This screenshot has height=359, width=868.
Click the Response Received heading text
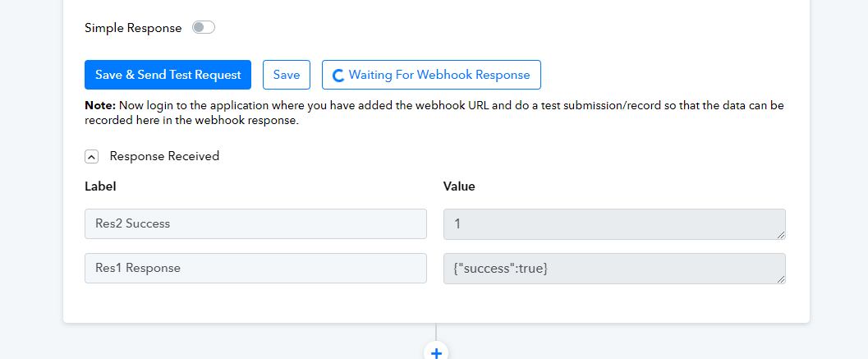pyautogui.click(x=164, y=156)
